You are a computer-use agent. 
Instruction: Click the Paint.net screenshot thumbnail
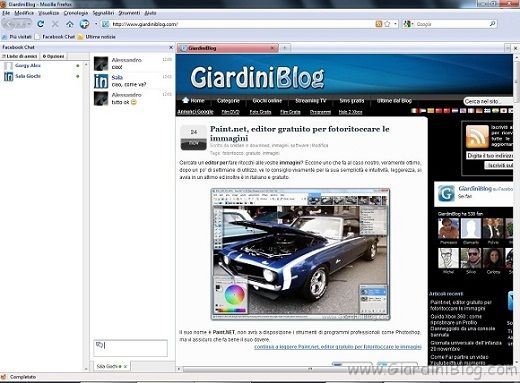(x=300, y=254)
